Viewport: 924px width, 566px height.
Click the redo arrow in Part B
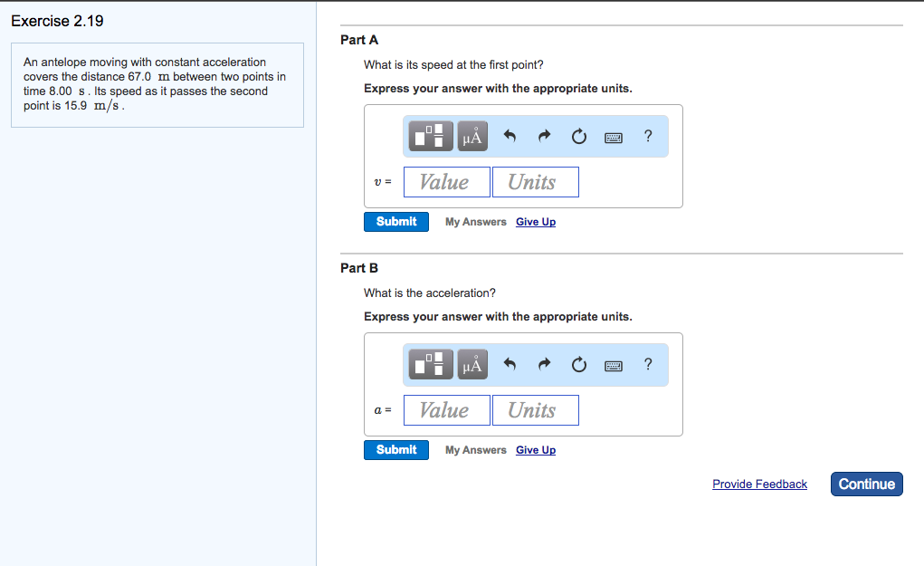tap(544, 365)
